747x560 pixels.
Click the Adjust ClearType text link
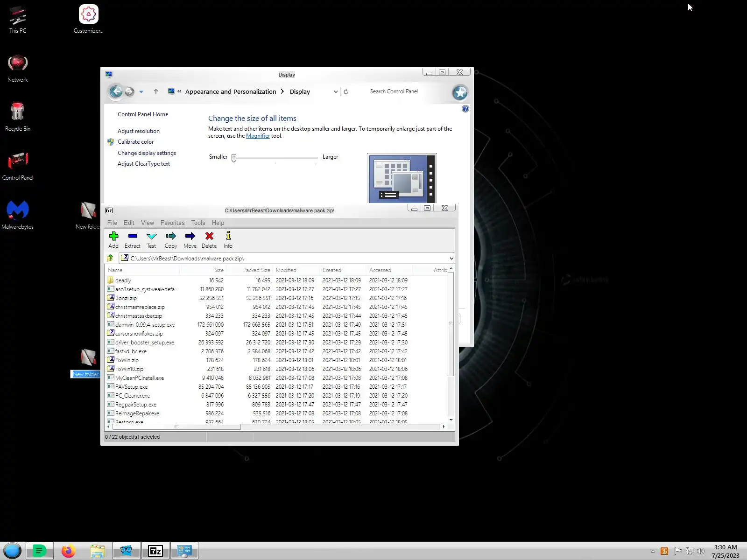[x=144, y=164]
